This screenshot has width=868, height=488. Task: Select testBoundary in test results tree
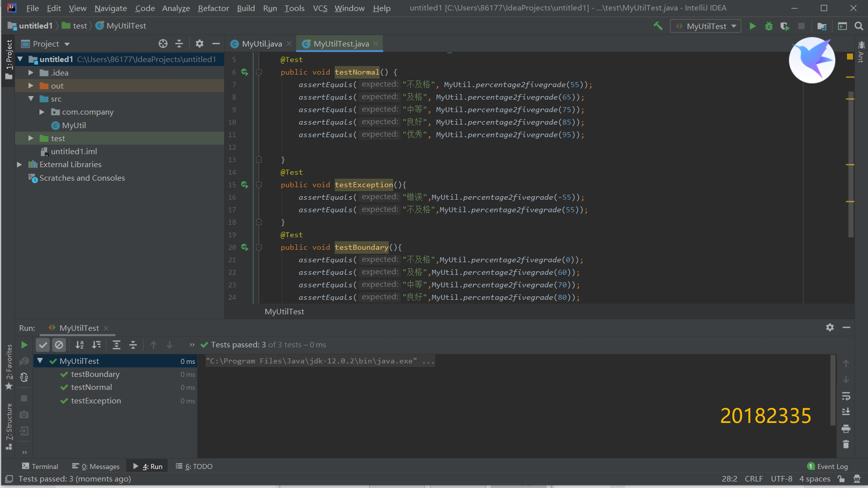(95, 374)
